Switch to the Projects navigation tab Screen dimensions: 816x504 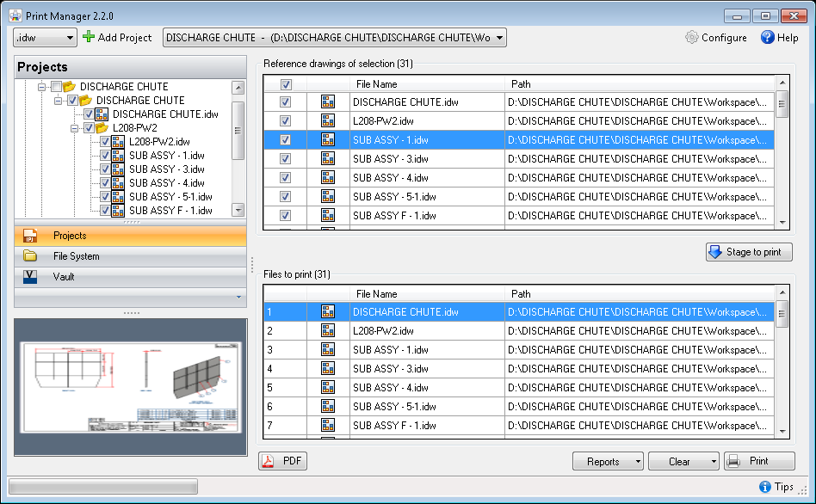pos(131,236)
